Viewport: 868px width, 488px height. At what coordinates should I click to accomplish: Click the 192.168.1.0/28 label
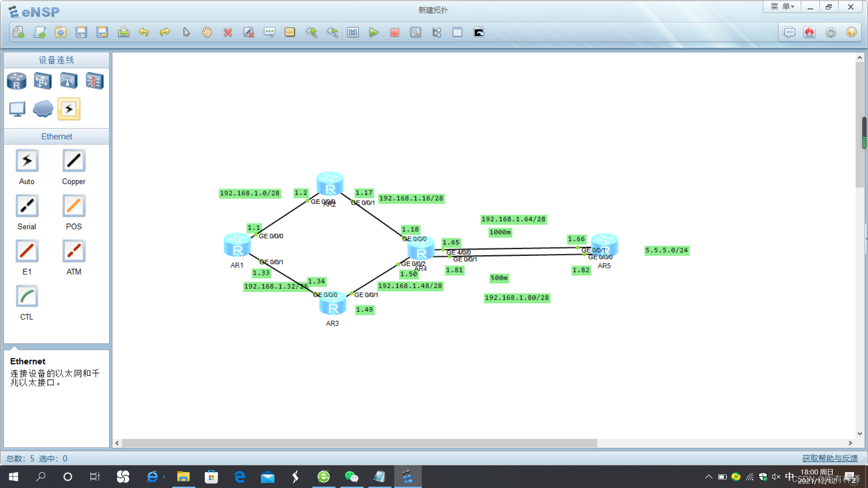pos(250,193)
